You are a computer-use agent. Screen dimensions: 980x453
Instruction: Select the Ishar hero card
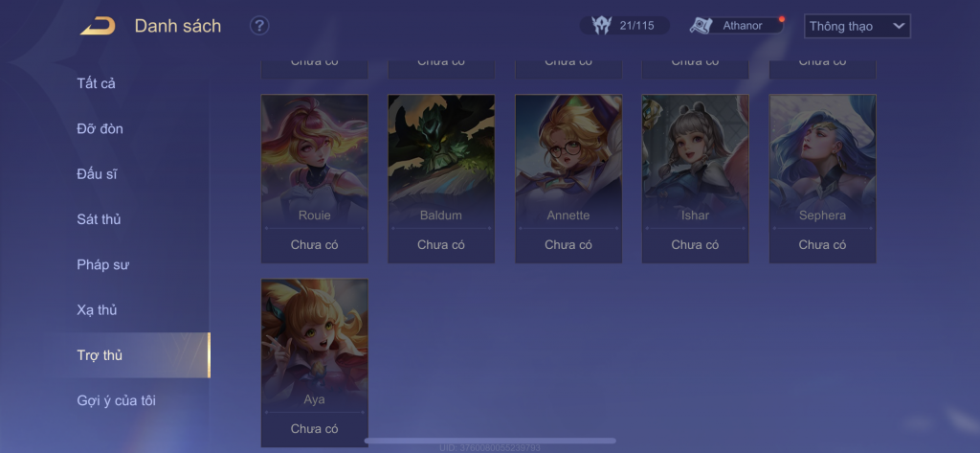pyautogui.click(x=696, y=160)
